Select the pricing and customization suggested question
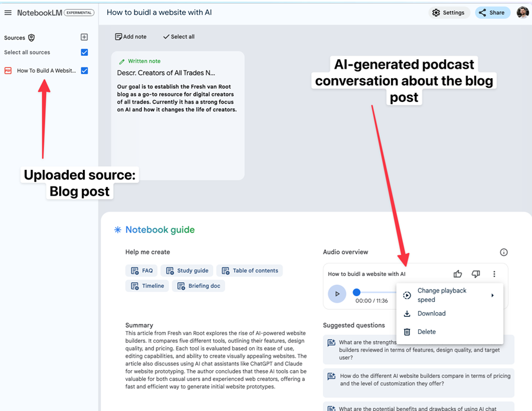The height and width of the screenshot is (411, 532). (x=419, y=383)
